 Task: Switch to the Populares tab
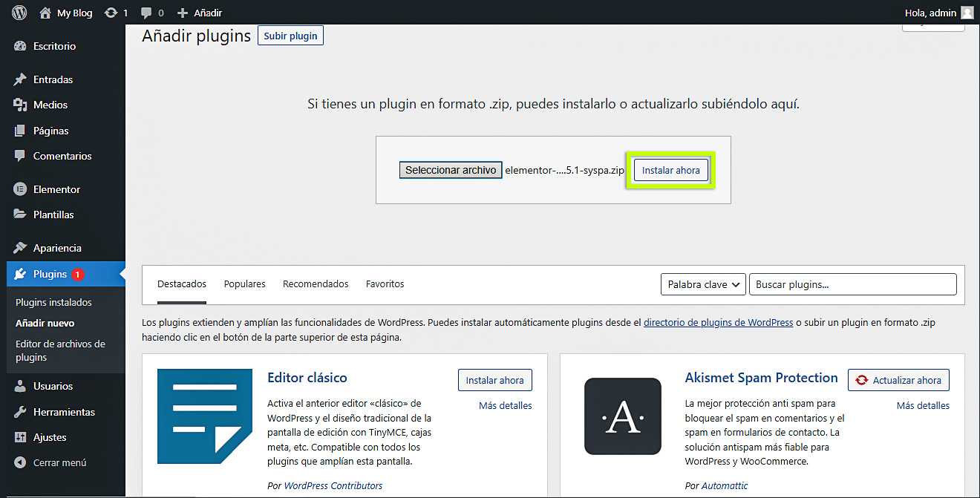[244, 284]
